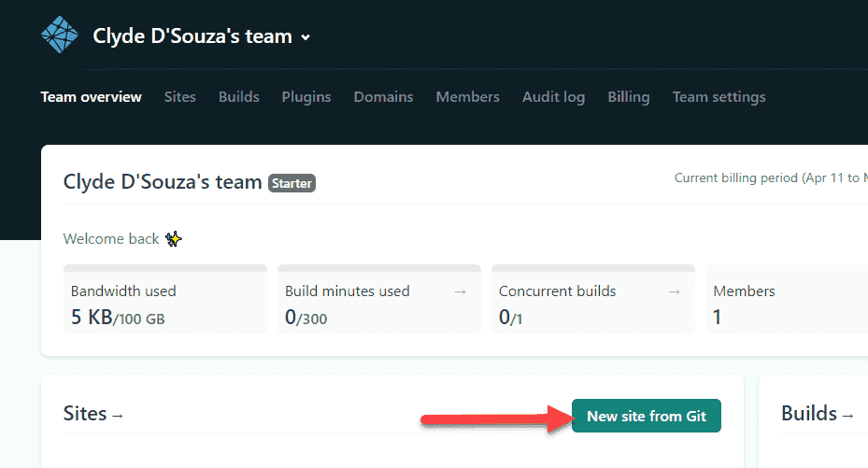Click the Welcome back text

111,239
